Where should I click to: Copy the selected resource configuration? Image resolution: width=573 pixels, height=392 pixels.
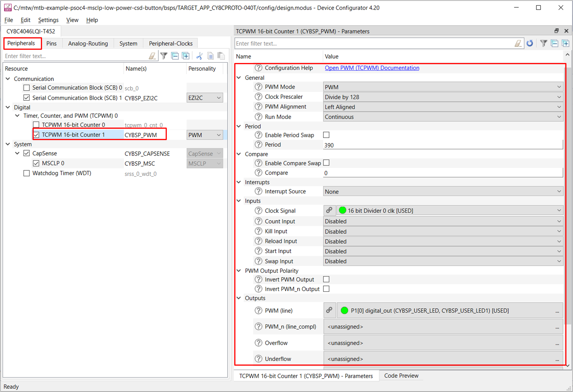click(210, 56)
